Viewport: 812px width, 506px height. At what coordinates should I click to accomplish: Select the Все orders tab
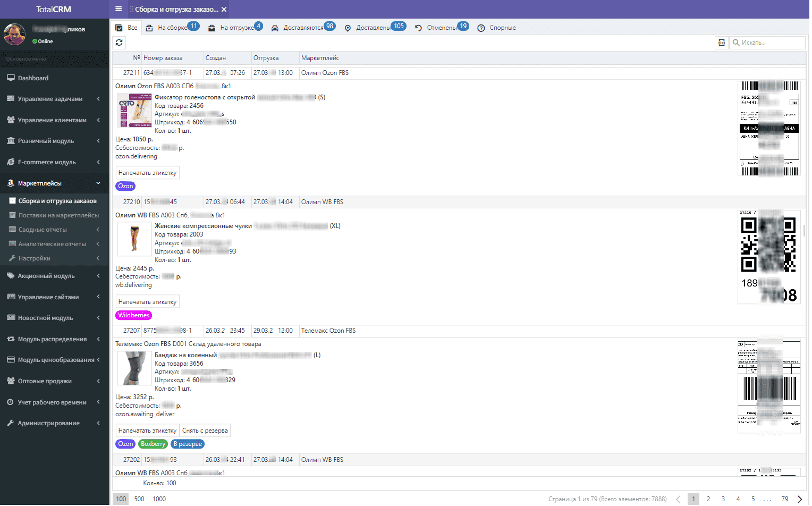pyautogui.click(x=126, y=28)
